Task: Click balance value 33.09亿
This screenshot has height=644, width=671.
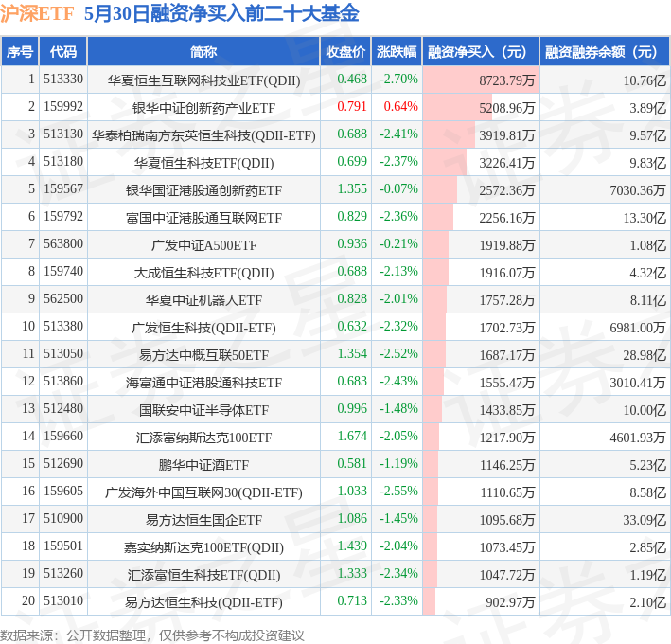Action: click(x=645, y=519)
